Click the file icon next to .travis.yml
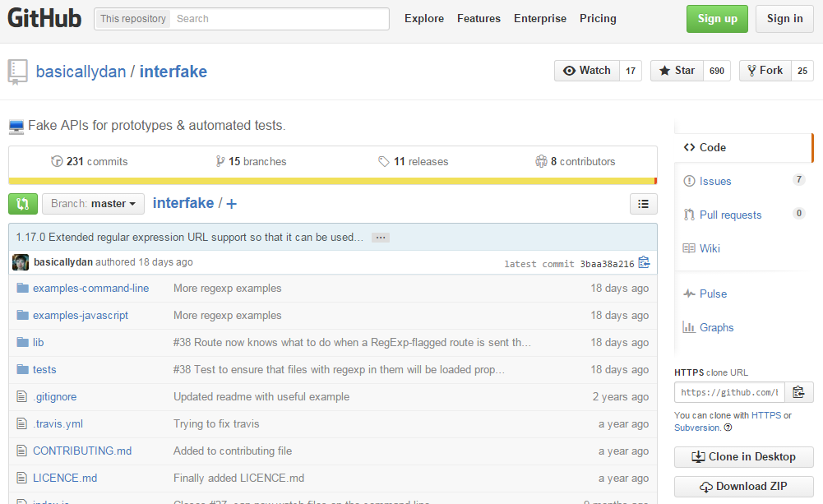Screen dimensions: 823x504 (x=21, y=423)
